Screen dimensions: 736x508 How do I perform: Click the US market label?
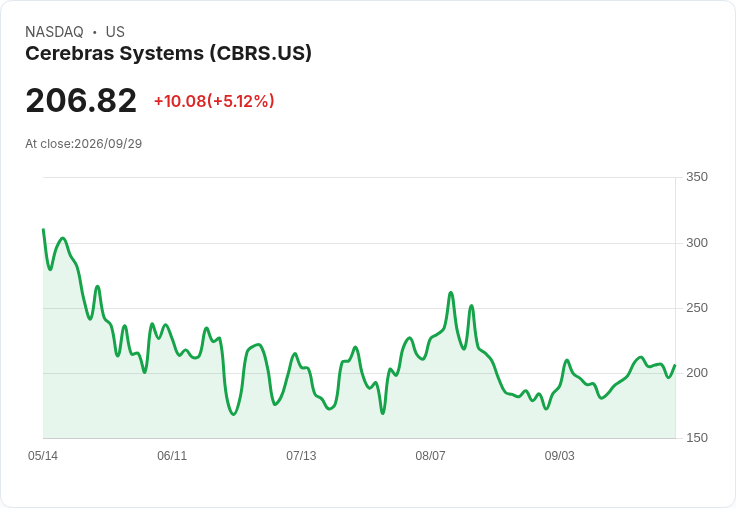tap(115, 32)
